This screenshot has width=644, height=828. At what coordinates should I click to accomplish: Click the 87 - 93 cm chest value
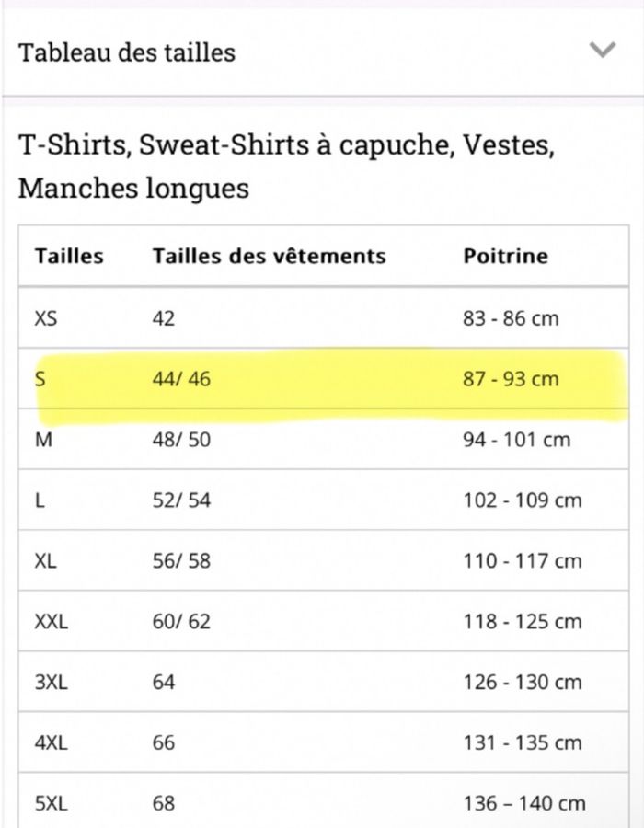pyautogui.click(x=511, y=378)
